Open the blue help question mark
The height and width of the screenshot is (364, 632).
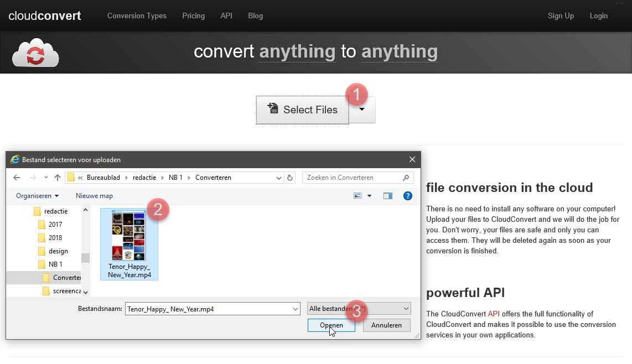pos(407,195)
